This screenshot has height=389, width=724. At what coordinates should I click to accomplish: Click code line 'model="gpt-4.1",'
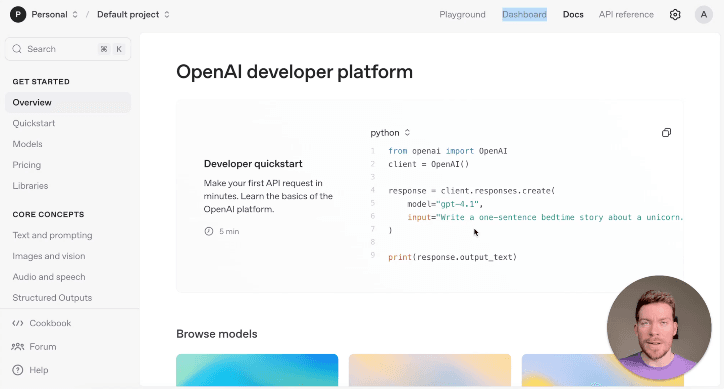(445, 204)
